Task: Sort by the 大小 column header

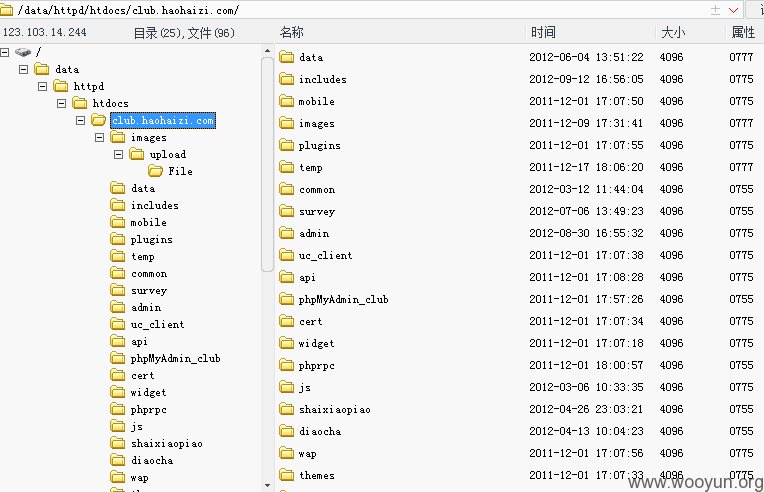Action: pyautogui.click(x=673, y=32)
